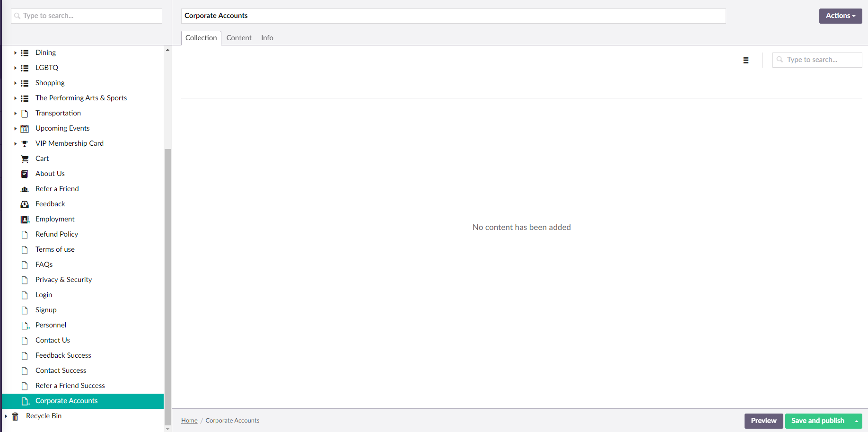Click the VIP Membership Card trophy icon

tap(25, 144)
